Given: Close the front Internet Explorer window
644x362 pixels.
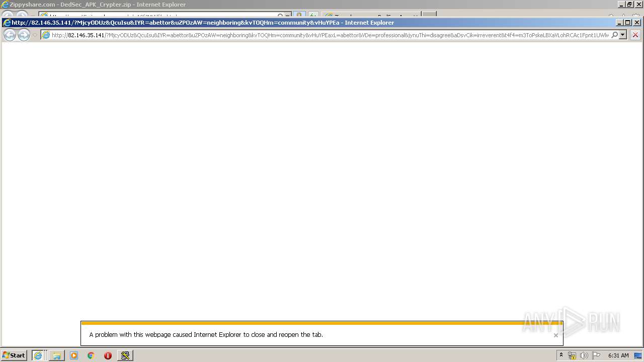Looking at the screenshot, I should pyautogui.click(x=636, y=23).
